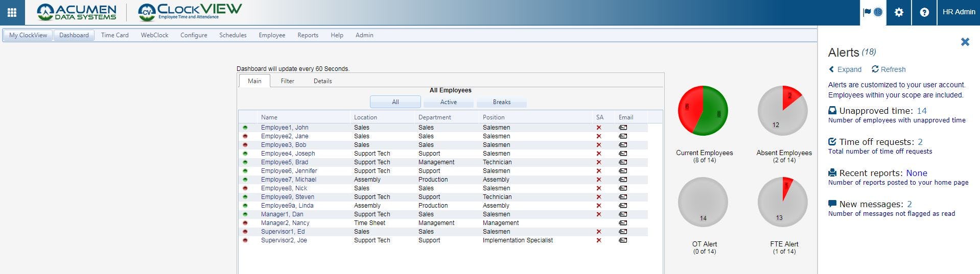Open Unapproved time count 14 link
Image resolution: width=980 pixels, height=274 pixels.
922,111
